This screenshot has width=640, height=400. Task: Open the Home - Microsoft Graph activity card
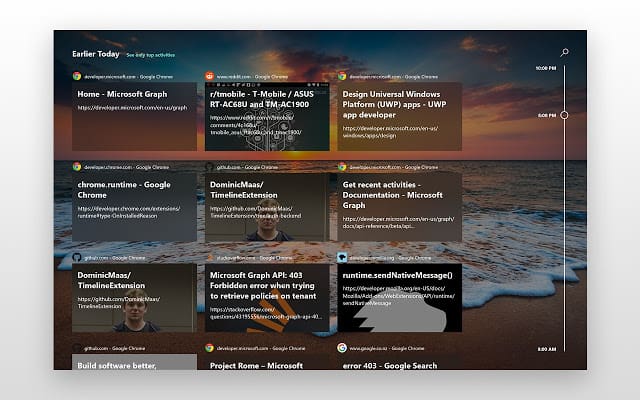(x=134, y=116)
